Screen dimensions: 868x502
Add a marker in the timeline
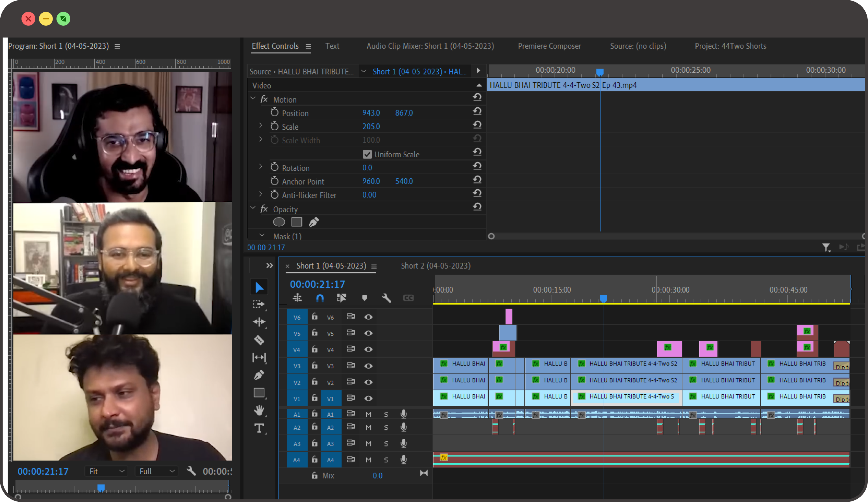click(x=364, y=298)
